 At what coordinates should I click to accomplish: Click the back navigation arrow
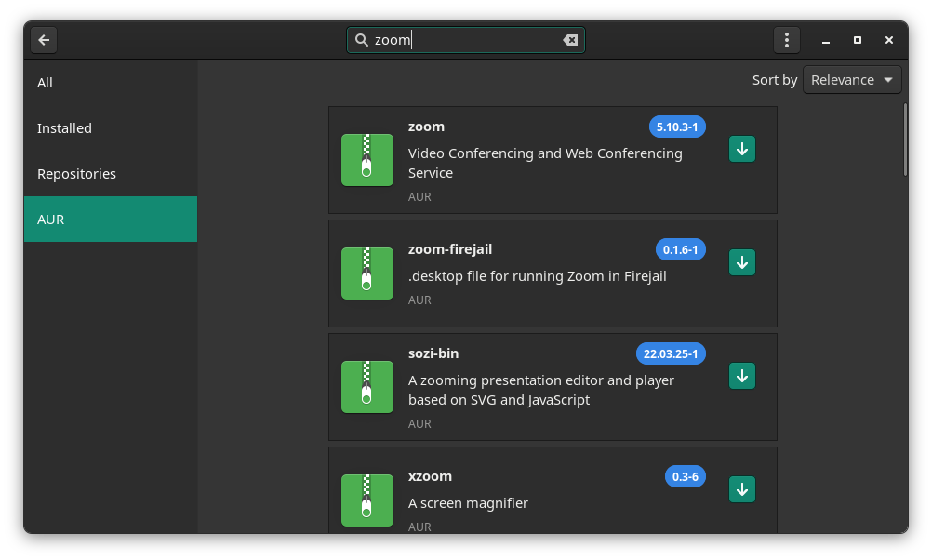[x=43, y=39]
